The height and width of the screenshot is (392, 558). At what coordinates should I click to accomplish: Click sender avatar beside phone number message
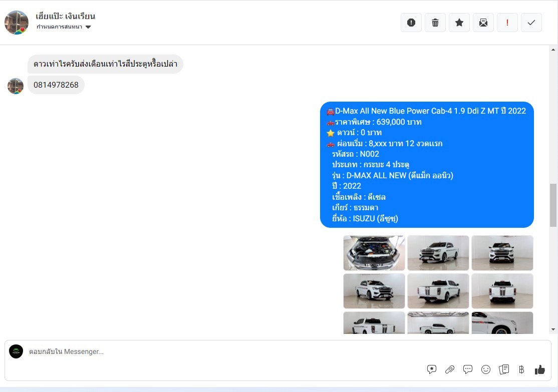coord(16,86)
